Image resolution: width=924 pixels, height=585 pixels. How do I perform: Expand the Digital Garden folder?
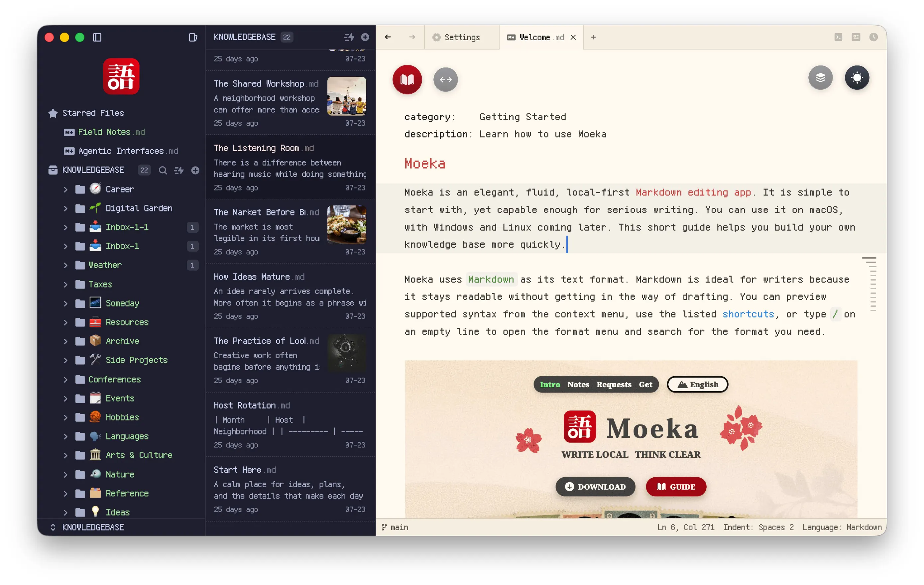65,208
